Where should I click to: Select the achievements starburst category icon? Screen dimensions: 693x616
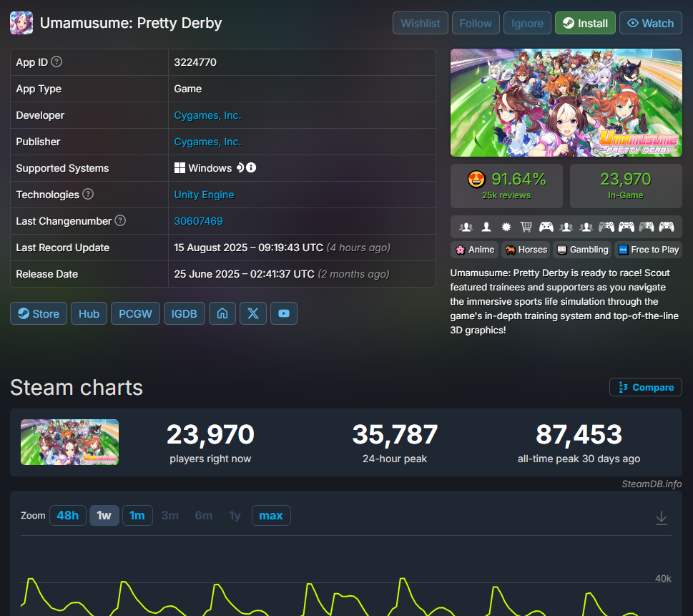point(506,227)
